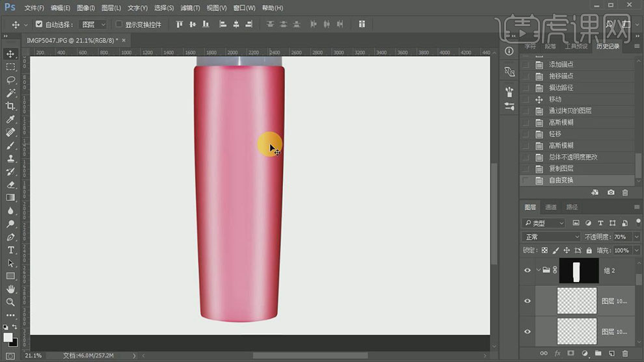Click the 高斯模糊 history step above 轻移
Screen dimensions: 644x362
pos(561,122)
